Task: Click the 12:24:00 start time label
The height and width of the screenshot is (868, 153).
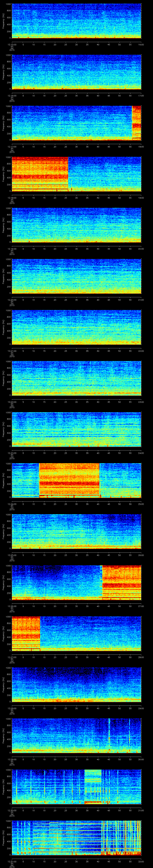Action: [12, 504]
